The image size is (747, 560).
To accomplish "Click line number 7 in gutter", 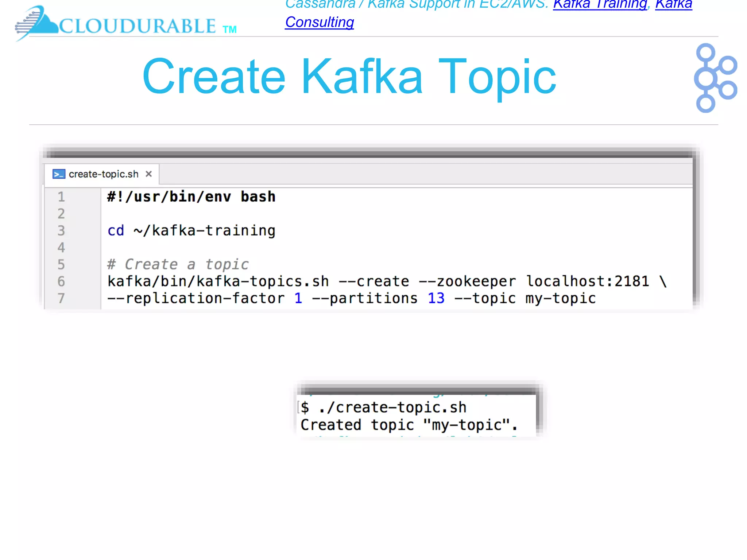I will [x=61, y=299].
